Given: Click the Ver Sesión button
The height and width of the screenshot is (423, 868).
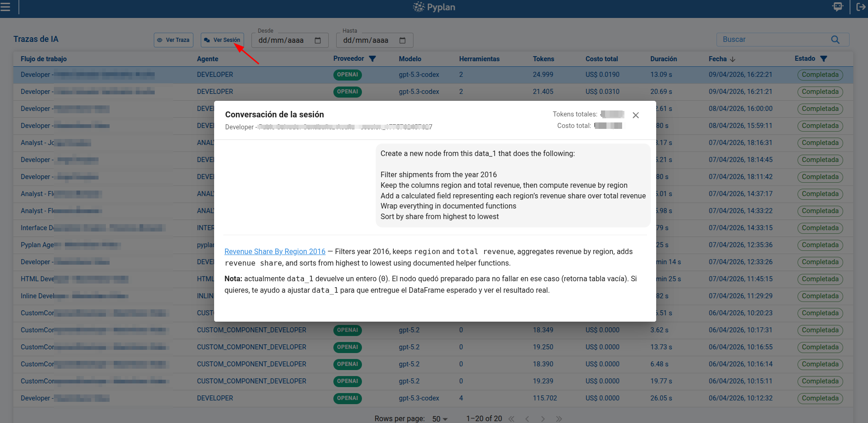Looking at the screenshot, I should click(x=222, y=40).
